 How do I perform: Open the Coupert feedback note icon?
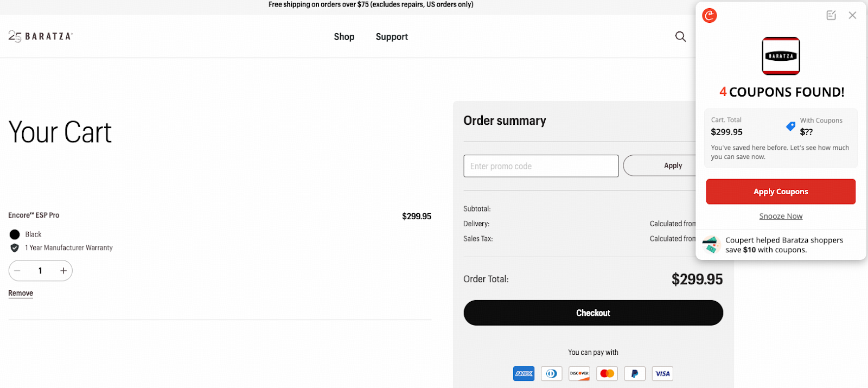tap(831, 15)
